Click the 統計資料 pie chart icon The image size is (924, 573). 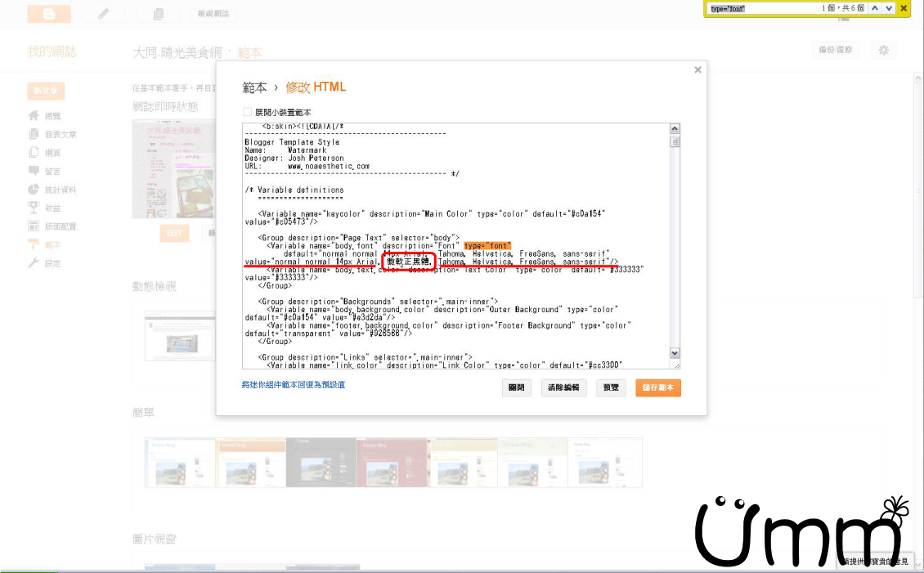pyautogui.click(x=34, y=189)
